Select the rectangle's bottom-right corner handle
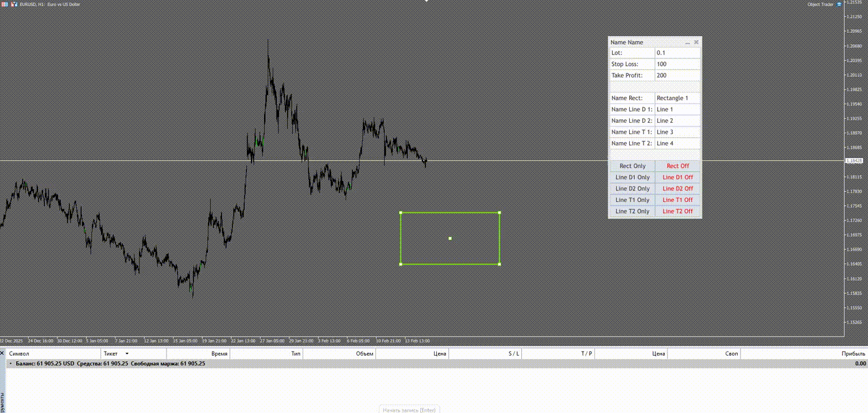Image resolution: width=868 pixels, height=413 pixels. pyautogui.click(x=499, y=264)
